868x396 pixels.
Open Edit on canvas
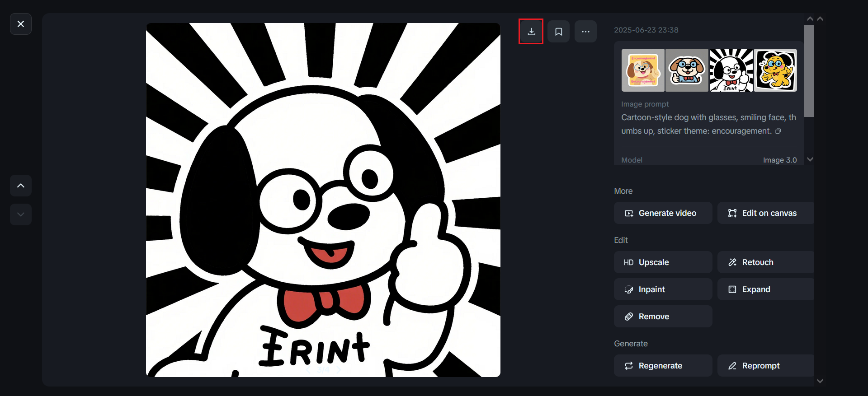[766, 213]
